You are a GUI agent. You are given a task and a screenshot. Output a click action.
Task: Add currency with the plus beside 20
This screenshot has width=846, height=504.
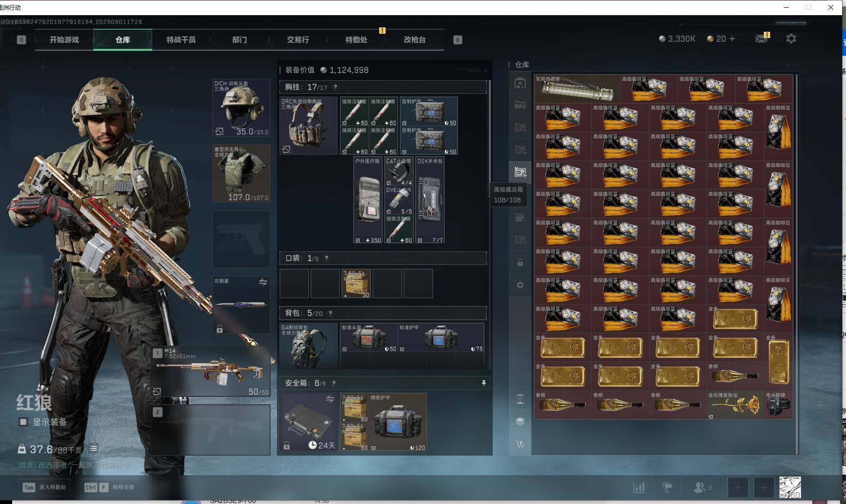coord(732,39)
